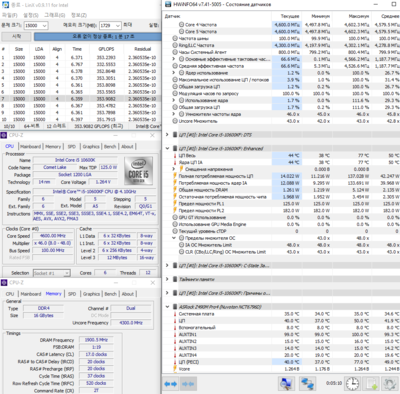This screenshot has width=400, height=394.
Task: Collapse the Intel Core i5-10600KF Enhanced sensor group
Action: [167, 148]
